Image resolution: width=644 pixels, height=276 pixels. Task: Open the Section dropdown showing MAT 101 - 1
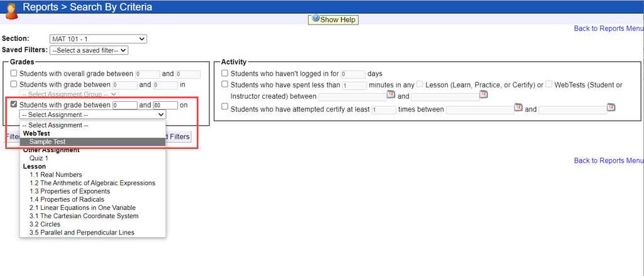point(97,39)
